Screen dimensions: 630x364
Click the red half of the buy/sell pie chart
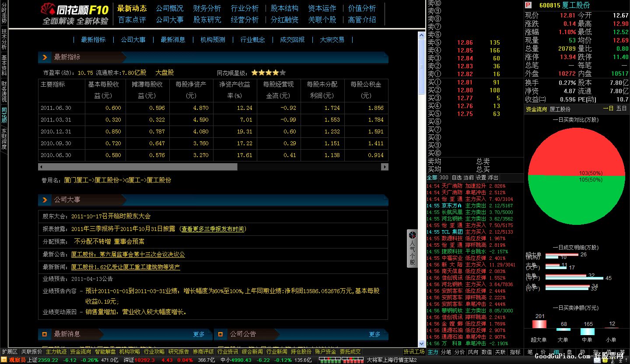click(577, 151)
